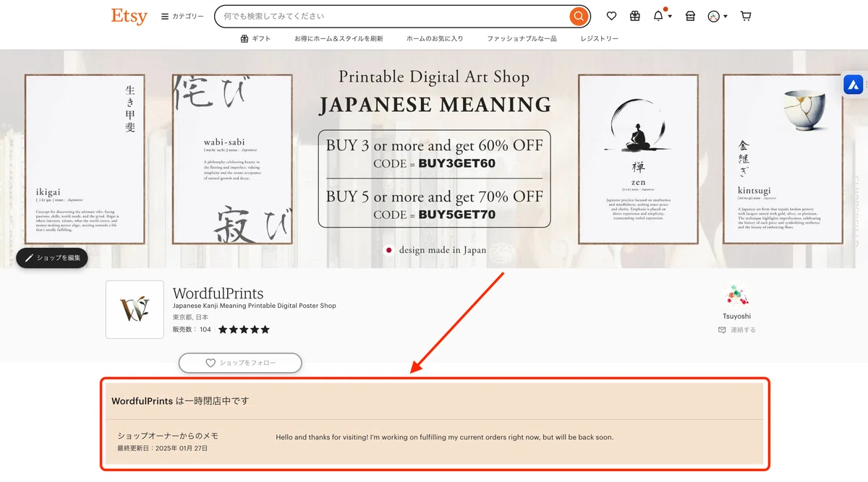
Task: Click the Tsuyoshi owner avatar
Action: (x=736, y=296)
